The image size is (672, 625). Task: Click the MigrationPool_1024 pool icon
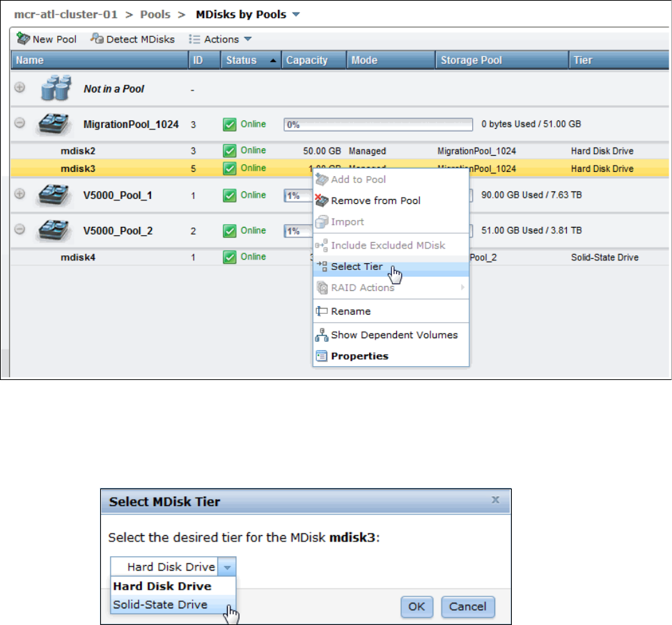pyautogui.click(x=54, y=125)
